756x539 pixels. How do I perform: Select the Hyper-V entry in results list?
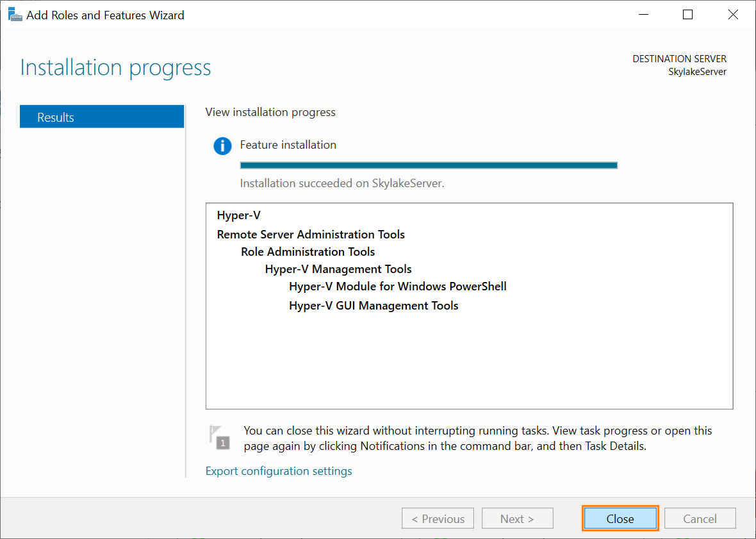coord(239,215)
